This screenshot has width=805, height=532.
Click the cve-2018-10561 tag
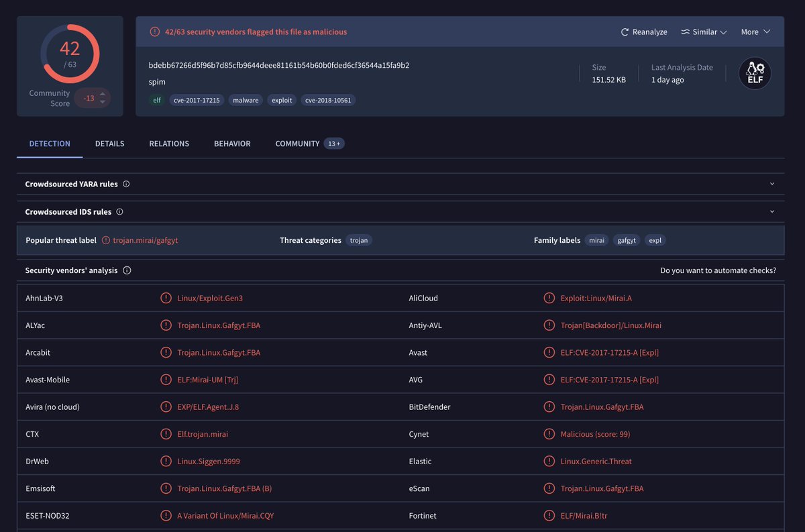tap(328, 100)
